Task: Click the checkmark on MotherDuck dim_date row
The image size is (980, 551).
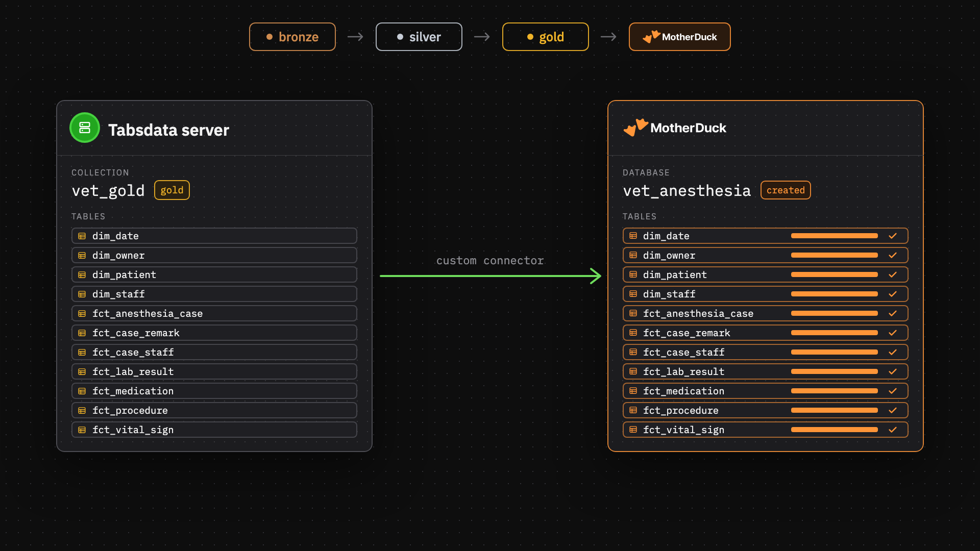Action: point(893,236)
